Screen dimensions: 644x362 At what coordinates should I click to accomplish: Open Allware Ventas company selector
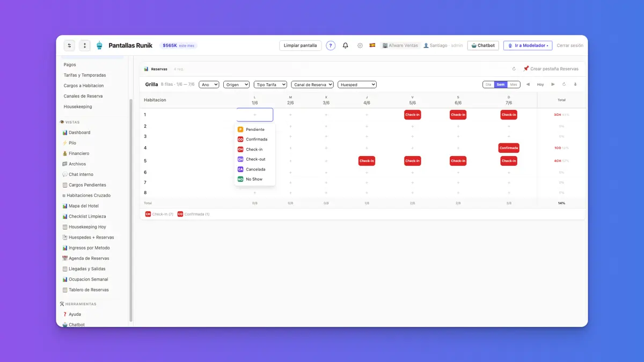tap(400, 46)
